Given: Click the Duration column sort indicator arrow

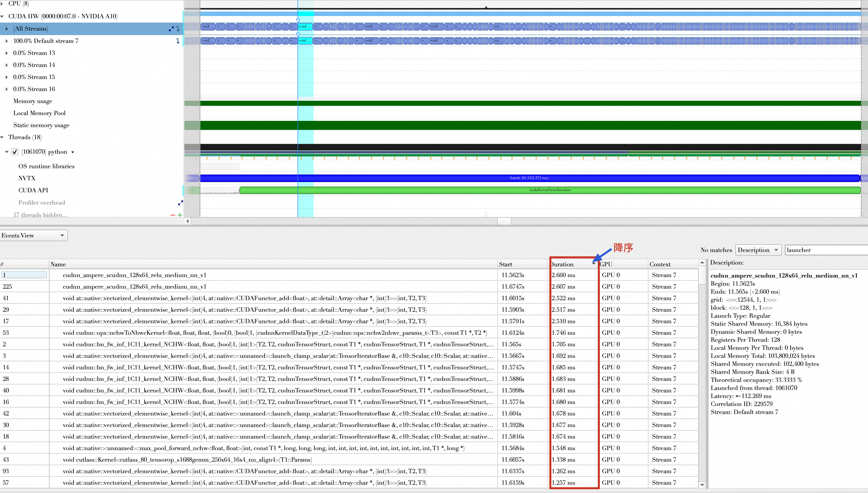Looking at the screenshot, I should 594,264.
